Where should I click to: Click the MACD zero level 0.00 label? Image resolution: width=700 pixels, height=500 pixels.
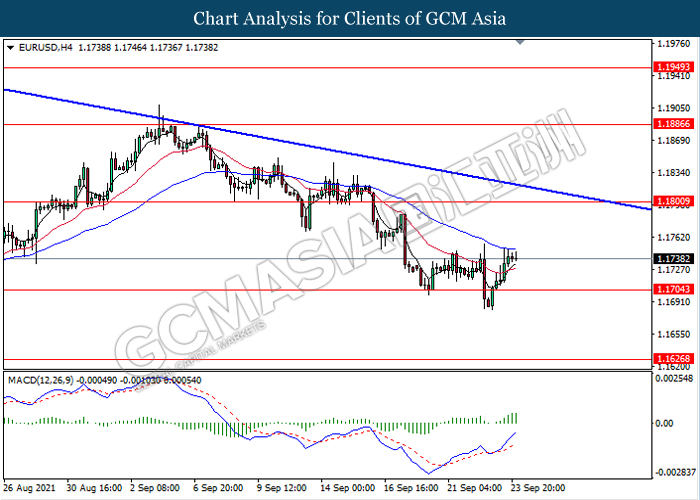[664, 423]
